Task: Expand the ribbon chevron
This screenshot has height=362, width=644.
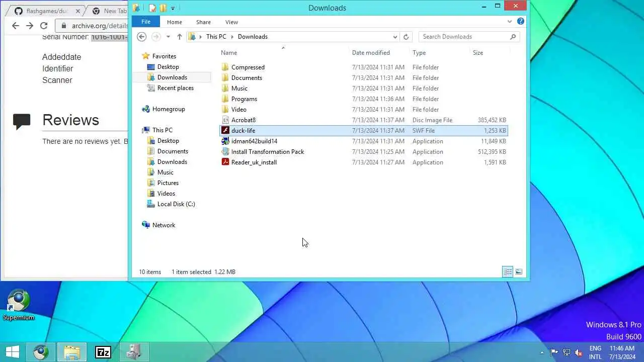Action: click(x=510, y=22)
